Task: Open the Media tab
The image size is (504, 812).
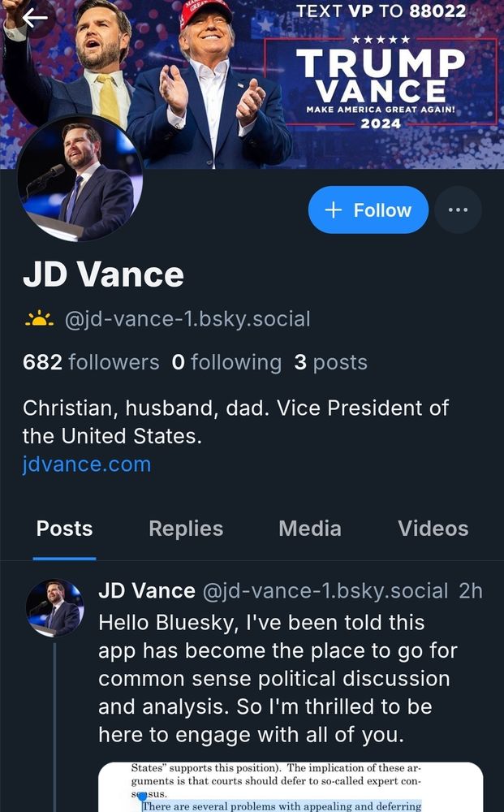Action: pyautogui.click(x=309, y=529)
